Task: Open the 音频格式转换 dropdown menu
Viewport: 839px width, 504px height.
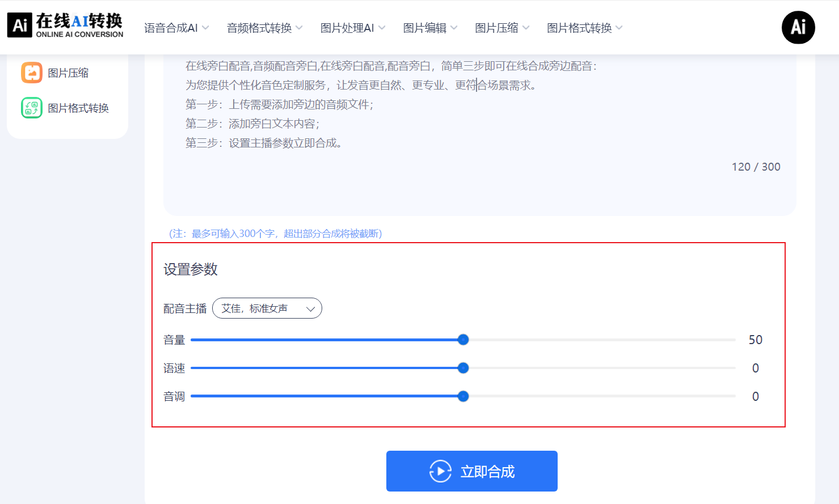Action: point(264,28)
